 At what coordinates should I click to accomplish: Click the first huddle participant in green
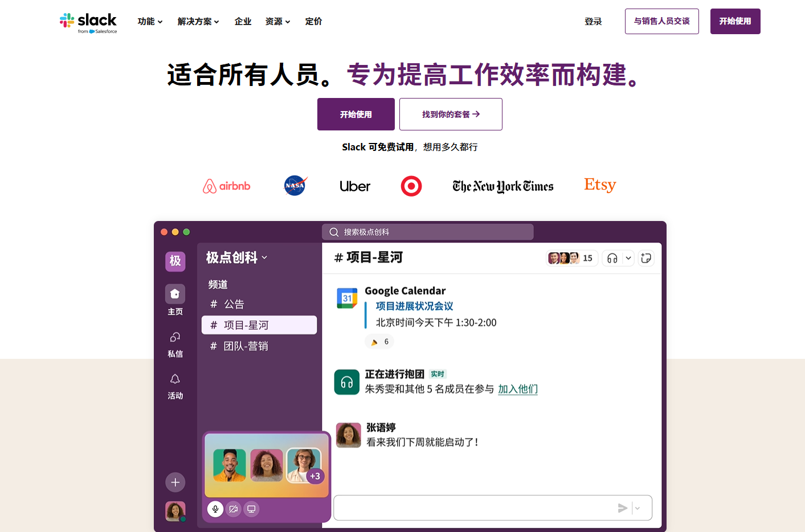[x=230, y=465]
